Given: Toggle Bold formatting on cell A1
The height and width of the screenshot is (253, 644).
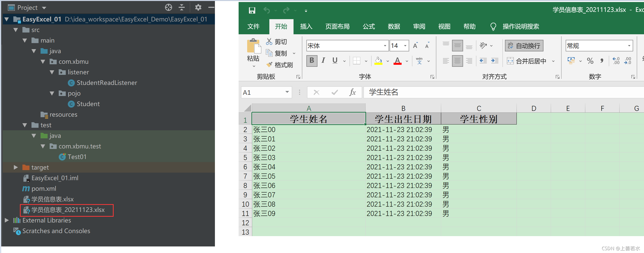Looking at the screenshot, I should (312, 61).
